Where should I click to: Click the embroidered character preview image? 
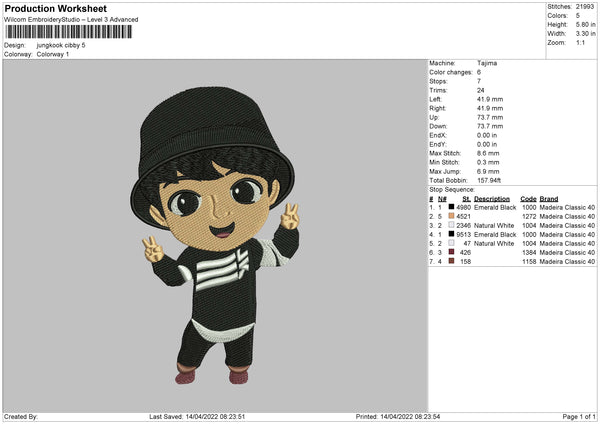(x=214, y=235)
